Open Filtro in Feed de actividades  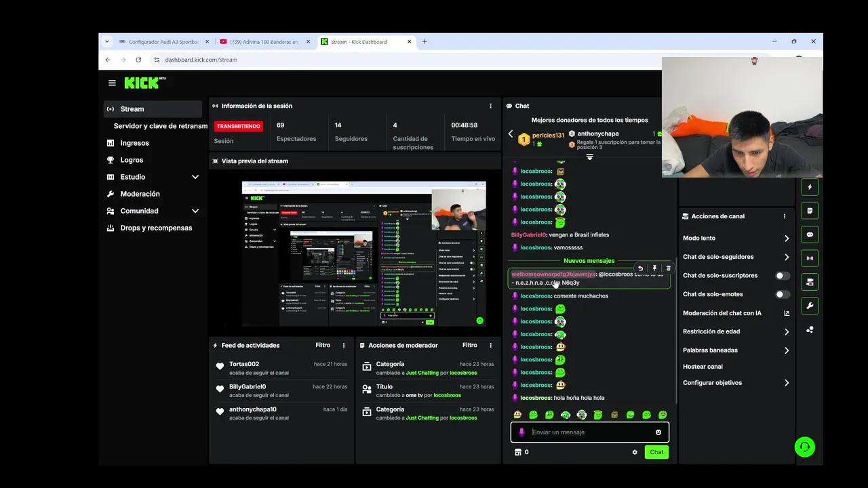(323, 345)
